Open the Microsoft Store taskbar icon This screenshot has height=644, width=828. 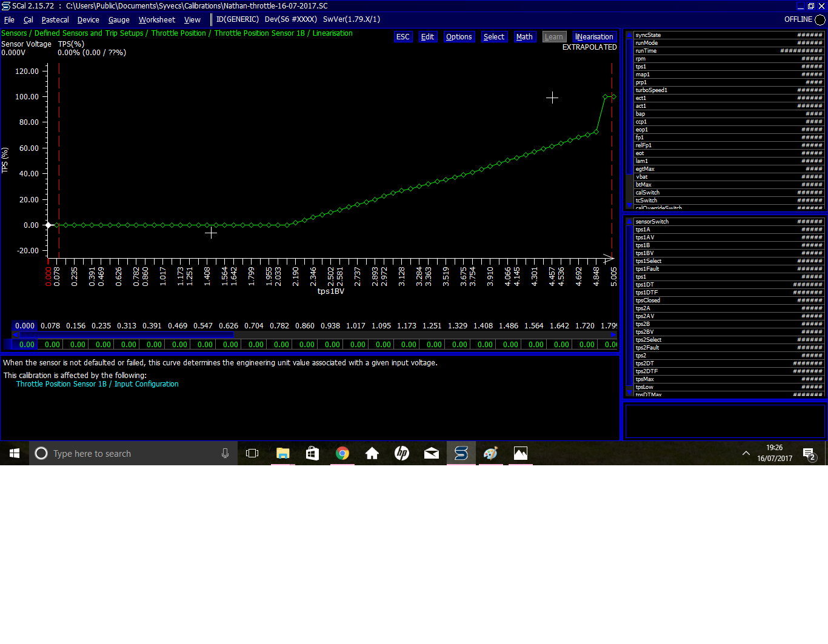click(x=313, y=453)
